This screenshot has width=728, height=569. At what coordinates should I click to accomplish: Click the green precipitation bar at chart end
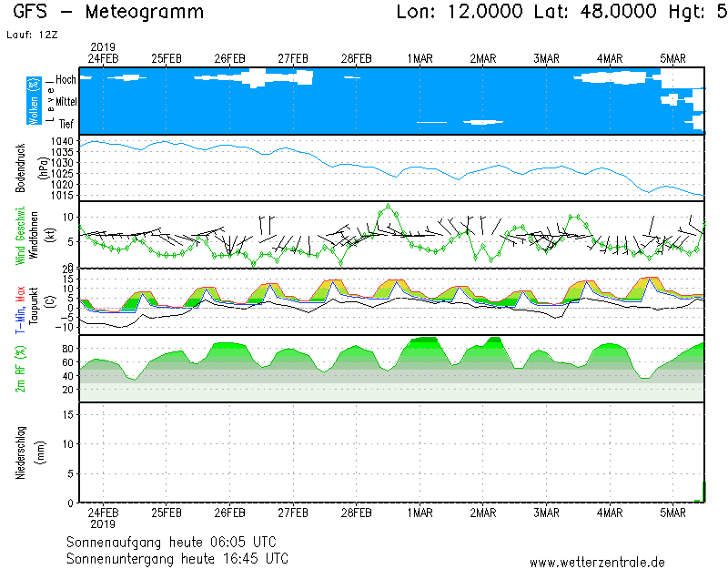[x=703, y=492]
